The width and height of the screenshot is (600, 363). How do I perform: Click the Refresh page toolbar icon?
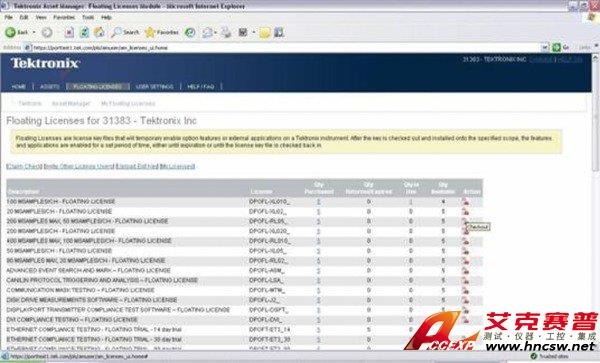click(85, 33)
